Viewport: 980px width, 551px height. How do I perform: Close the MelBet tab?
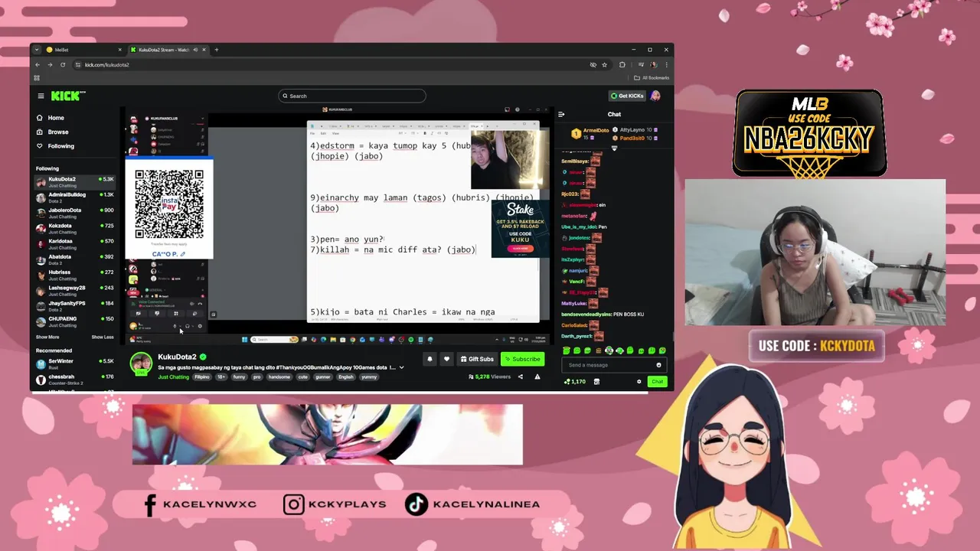[x=119, y=50]
